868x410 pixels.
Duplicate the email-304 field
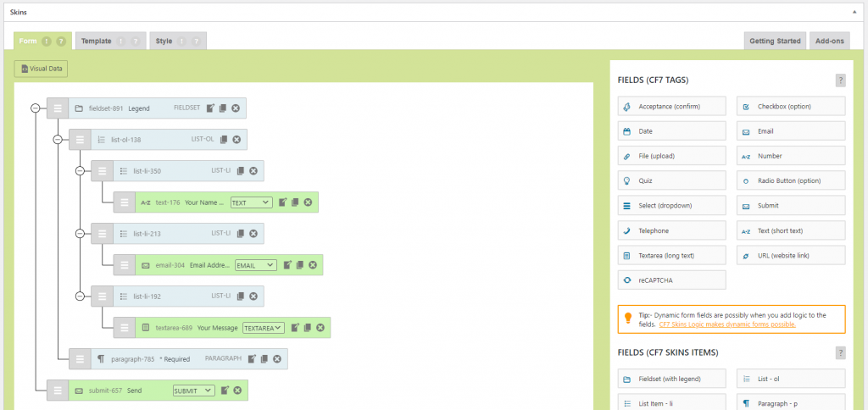click(x=299, y=265)
